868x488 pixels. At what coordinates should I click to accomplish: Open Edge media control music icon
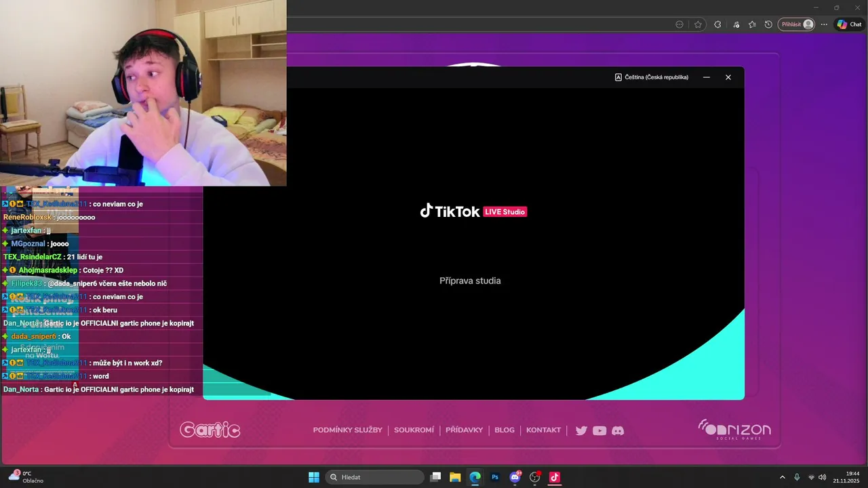[x=736, y=24]
